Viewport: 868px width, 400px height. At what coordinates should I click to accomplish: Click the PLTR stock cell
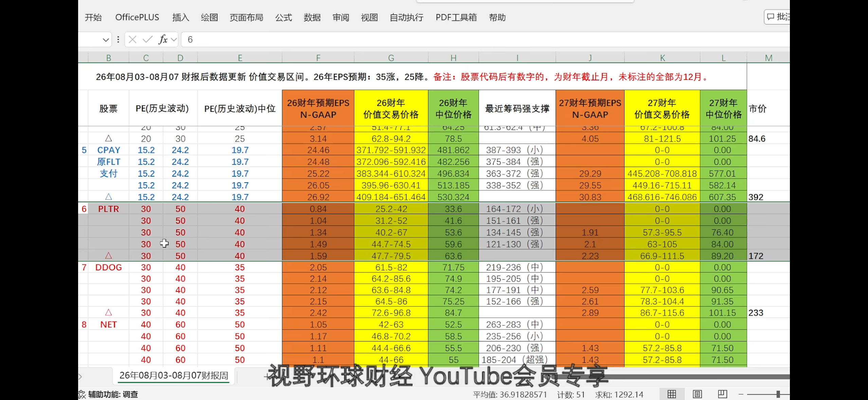coord(108,209)
